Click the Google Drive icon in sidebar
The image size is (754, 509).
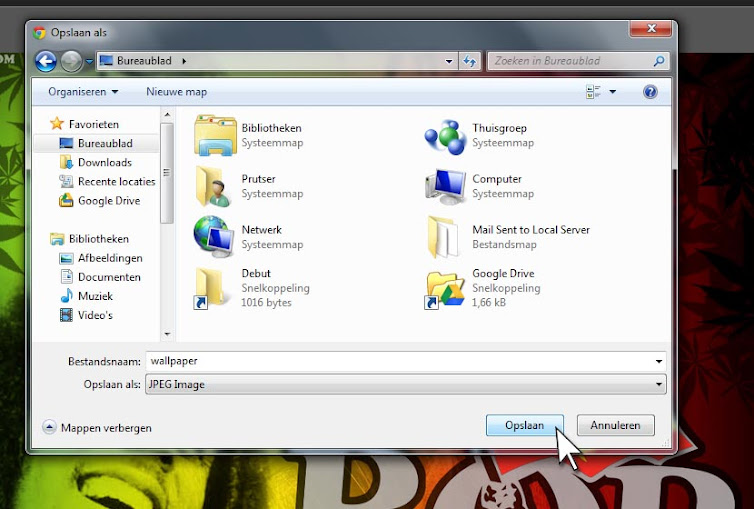(66, 200)
